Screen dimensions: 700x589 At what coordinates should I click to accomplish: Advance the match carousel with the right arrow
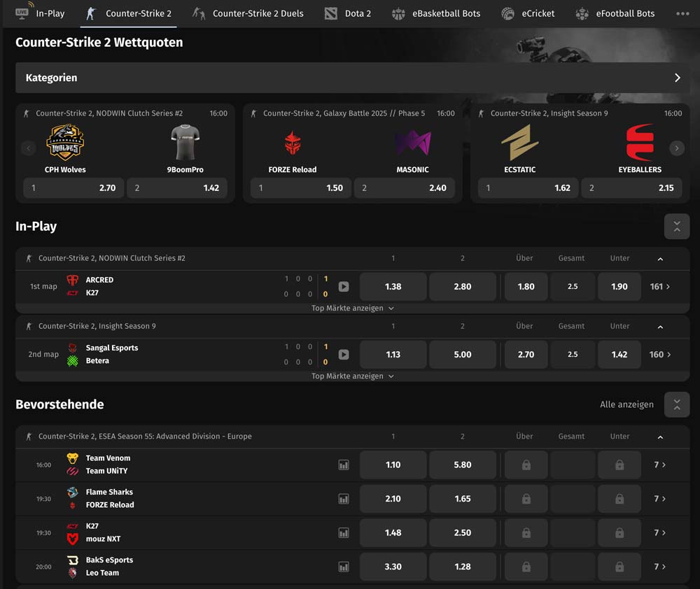[x=676, y=148]
